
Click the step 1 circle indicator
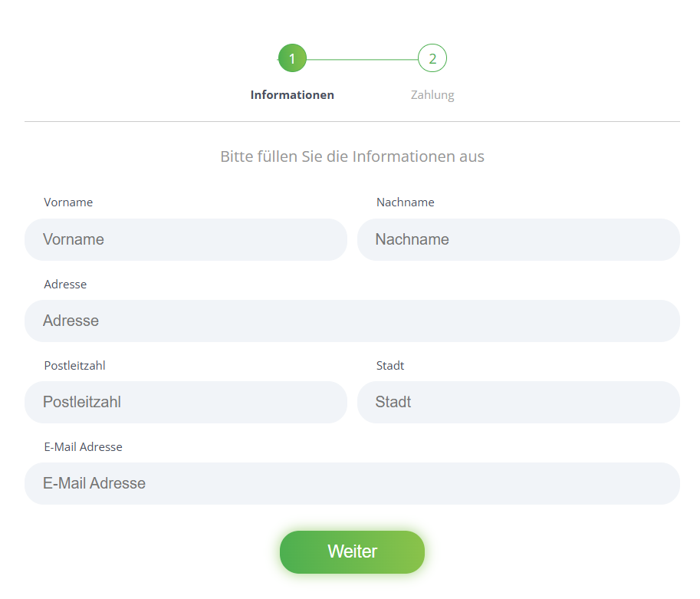tap(292, 58)
